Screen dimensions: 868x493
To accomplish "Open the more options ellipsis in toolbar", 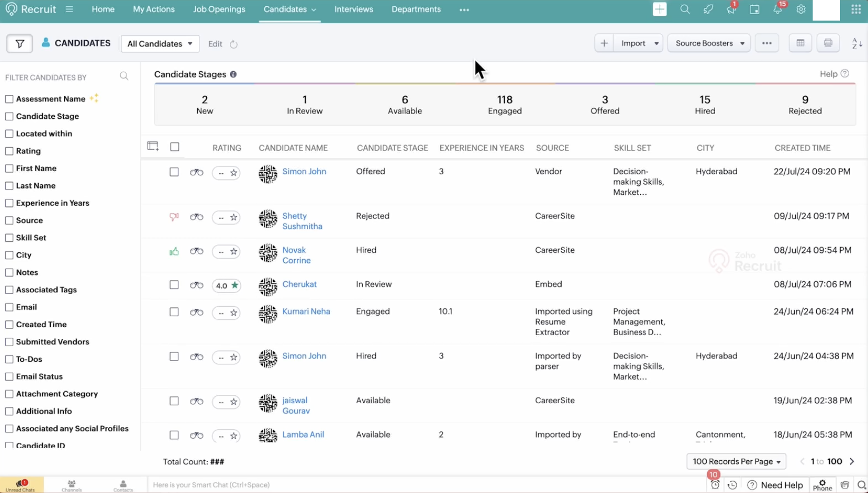I will pyautogui.click(x=767, y=43).
